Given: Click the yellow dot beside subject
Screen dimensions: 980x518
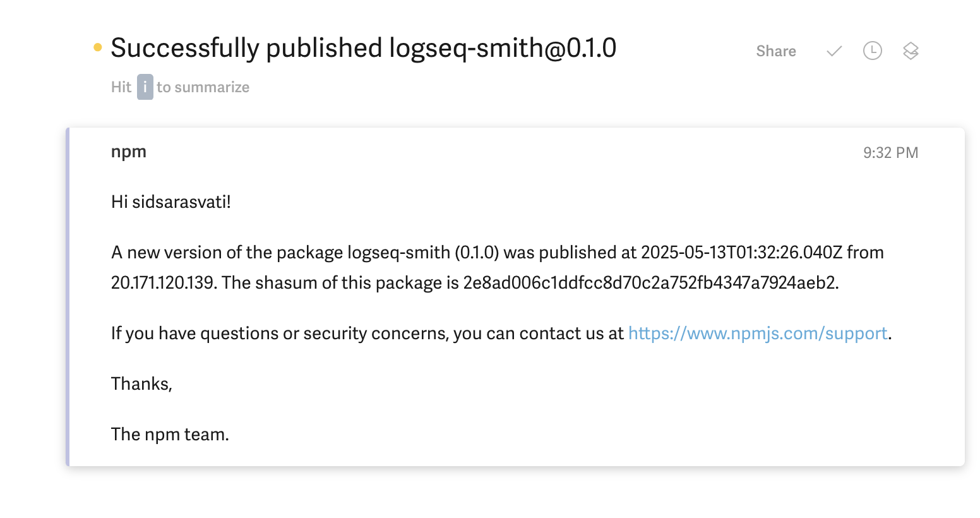Looking at the screenshot, I should pyautogui.click(x=98, y=47).
